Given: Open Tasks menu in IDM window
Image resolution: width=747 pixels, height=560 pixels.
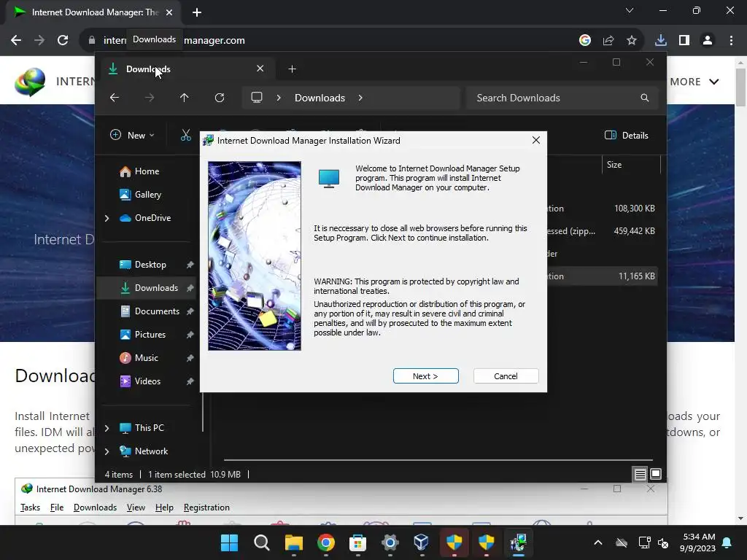Looking at the screenshot, I should pos(30,507).
